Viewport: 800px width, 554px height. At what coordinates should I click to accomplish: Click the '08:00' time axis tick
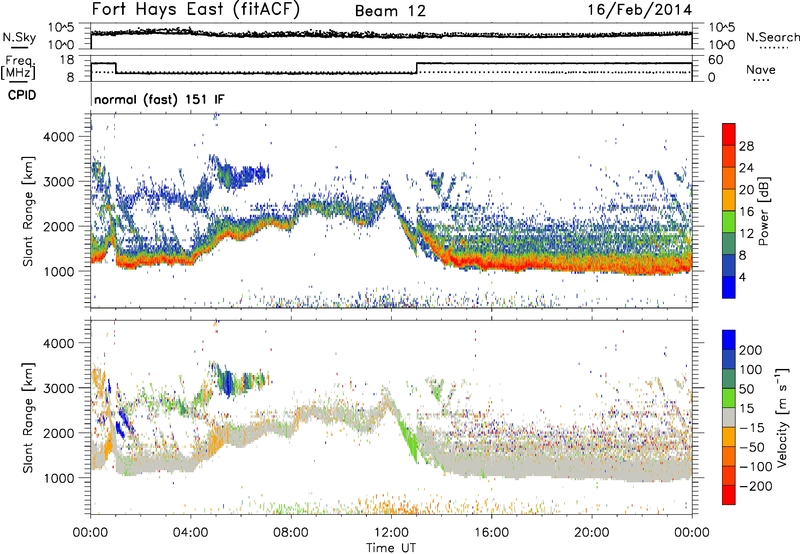291,533
